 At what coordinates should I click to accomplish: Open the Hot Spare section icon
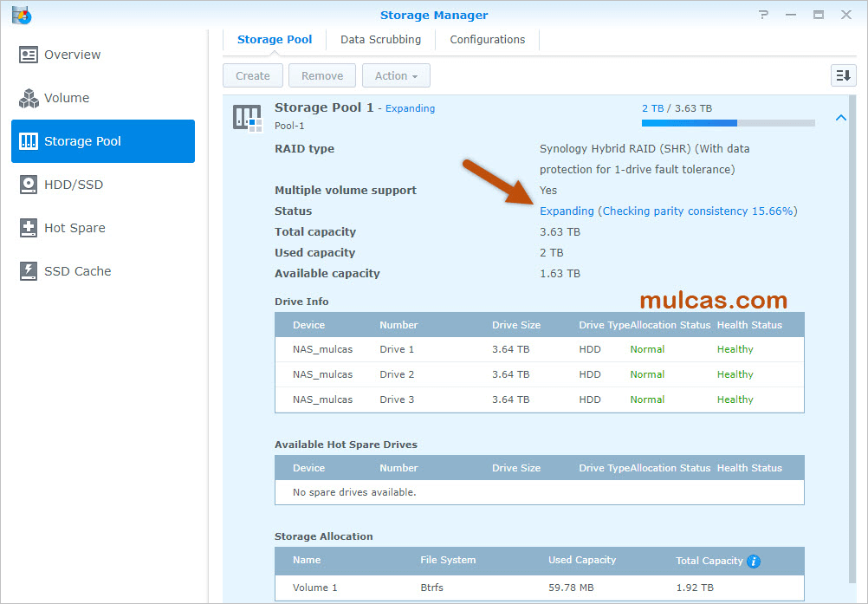click(x=29, y=228)
